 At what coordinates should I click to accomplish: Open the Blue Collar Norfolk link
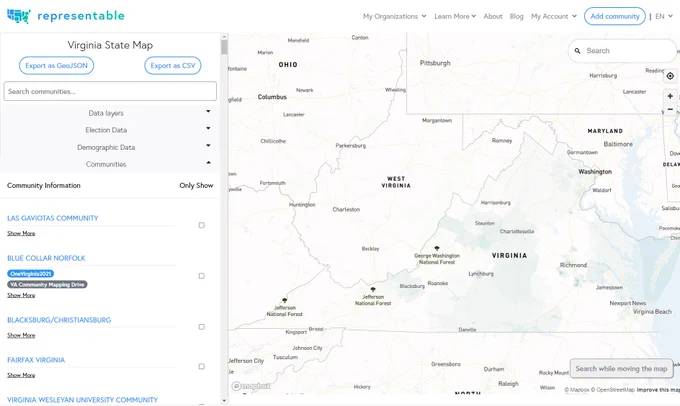pos(46,258)
